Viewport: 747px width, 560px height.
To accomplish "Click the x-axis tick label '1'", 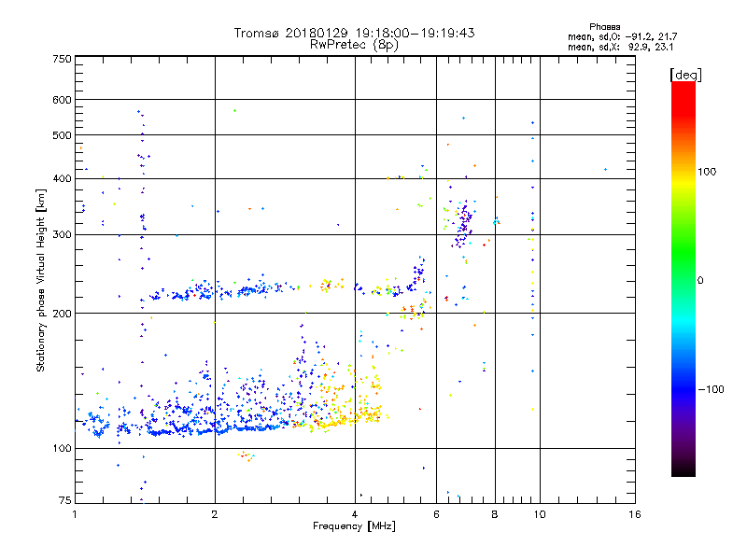I will (75, 514).
